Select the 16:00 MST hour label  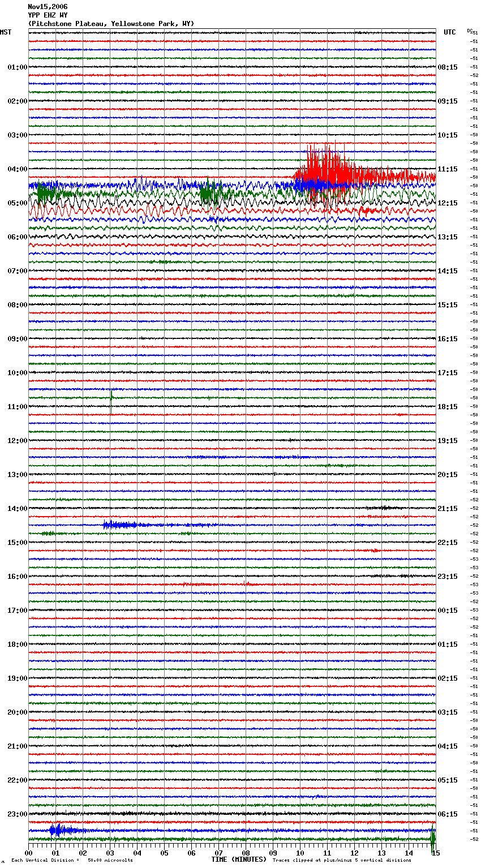point(18,577)
